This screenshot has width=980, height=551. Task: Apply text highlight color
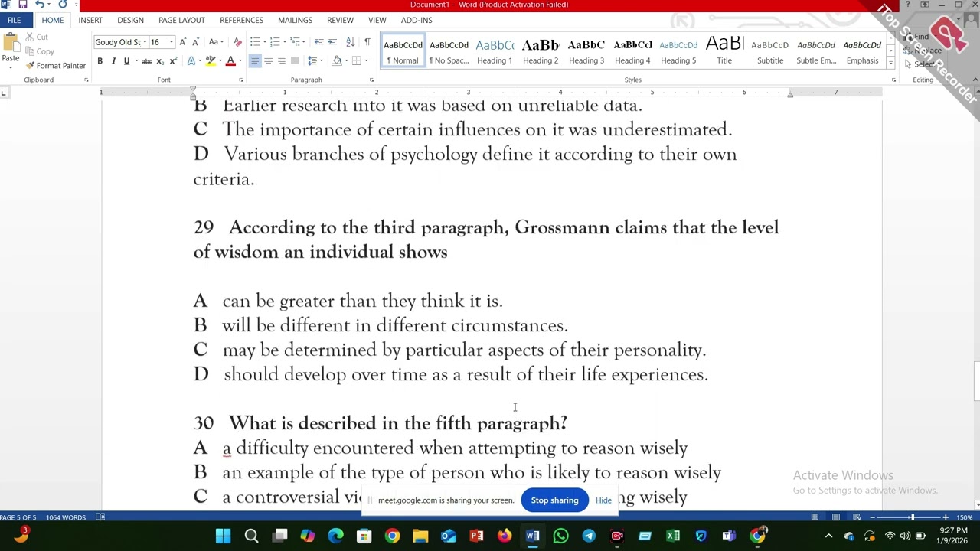(211, 61)
